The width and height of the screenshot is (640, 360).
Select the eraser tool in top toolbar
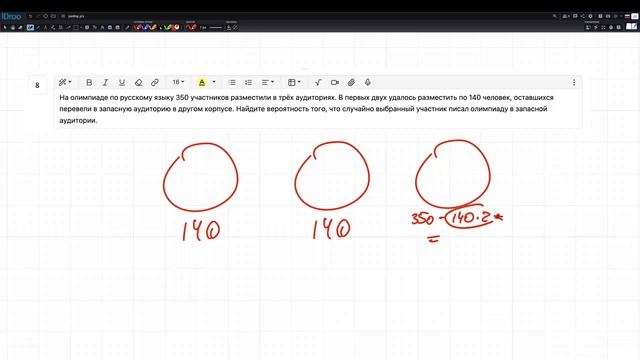20,27
